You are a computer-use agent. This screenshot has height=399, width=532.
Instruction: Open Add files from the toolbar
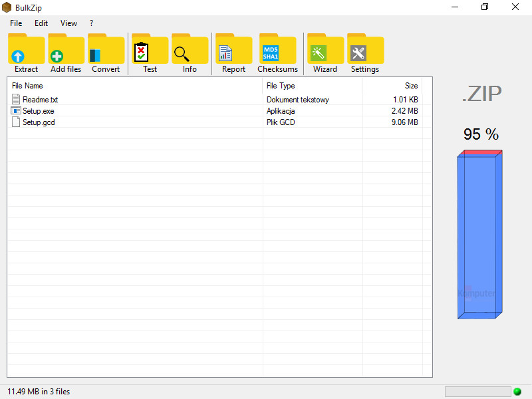(x=66, y=53)
